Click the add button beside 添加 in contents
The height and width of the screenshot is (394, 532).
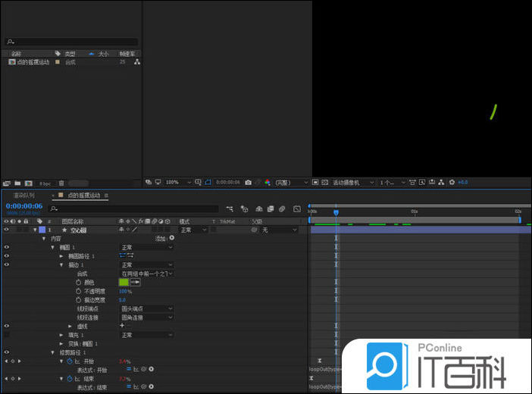[171, 238]
